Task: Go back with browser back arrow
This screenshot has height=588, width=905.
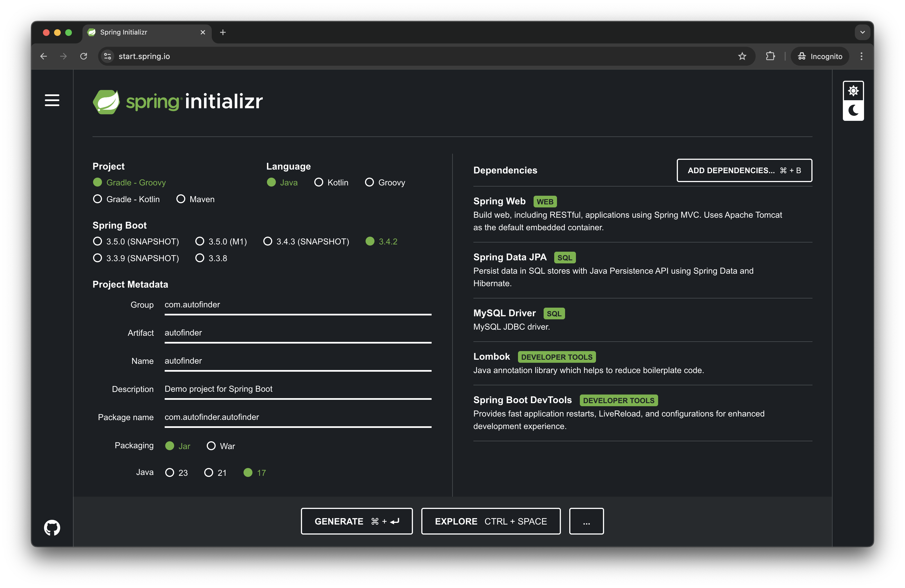Action: click(x=44, y=56)
